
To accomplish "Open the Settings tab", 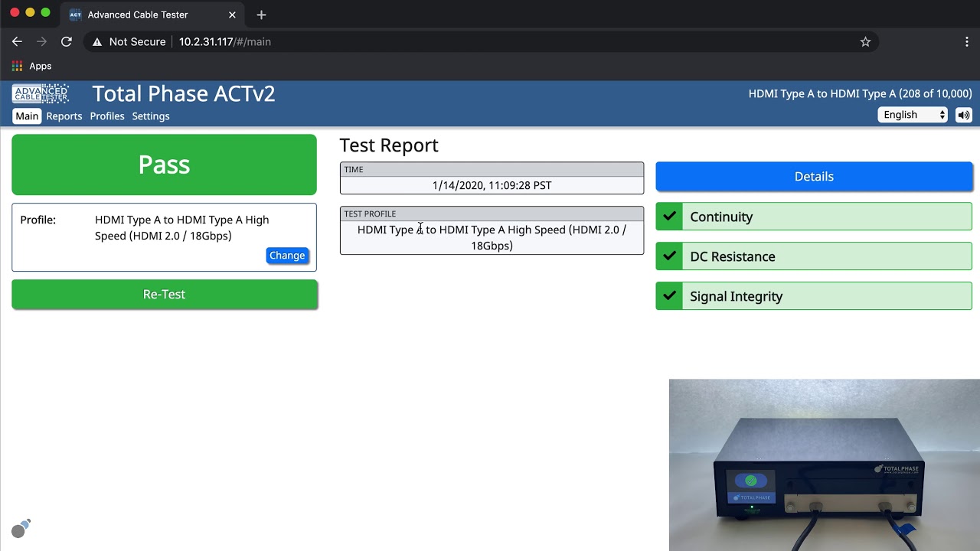I will (151, 116).
